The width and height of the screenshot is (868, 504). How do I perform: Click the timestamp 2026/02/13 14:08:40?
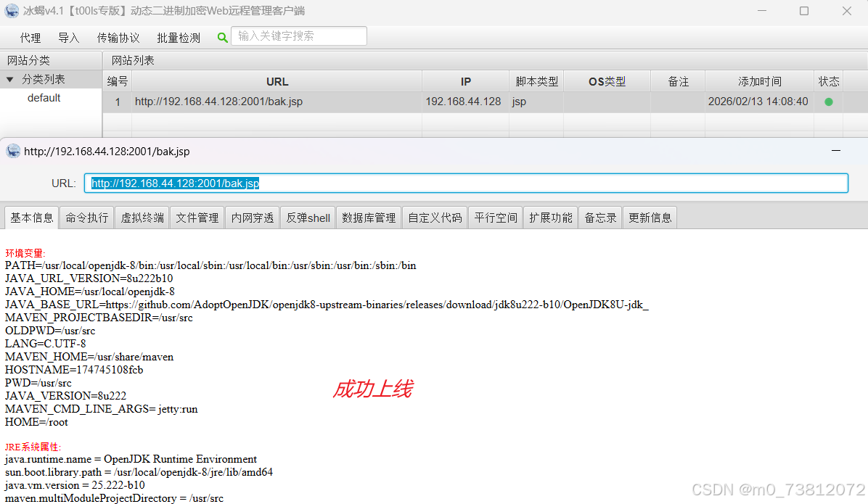point(758,102)
